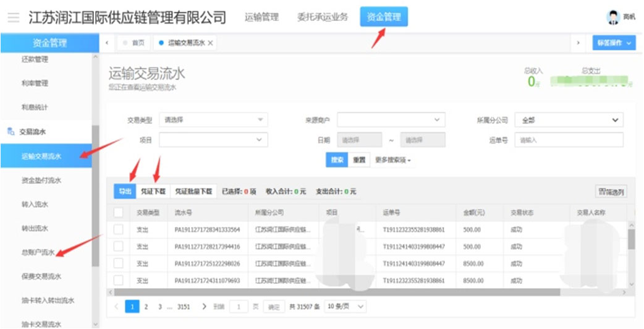Click the hamburger menu icon
Viewport: 644px width, 329px height.
(13, 17)
